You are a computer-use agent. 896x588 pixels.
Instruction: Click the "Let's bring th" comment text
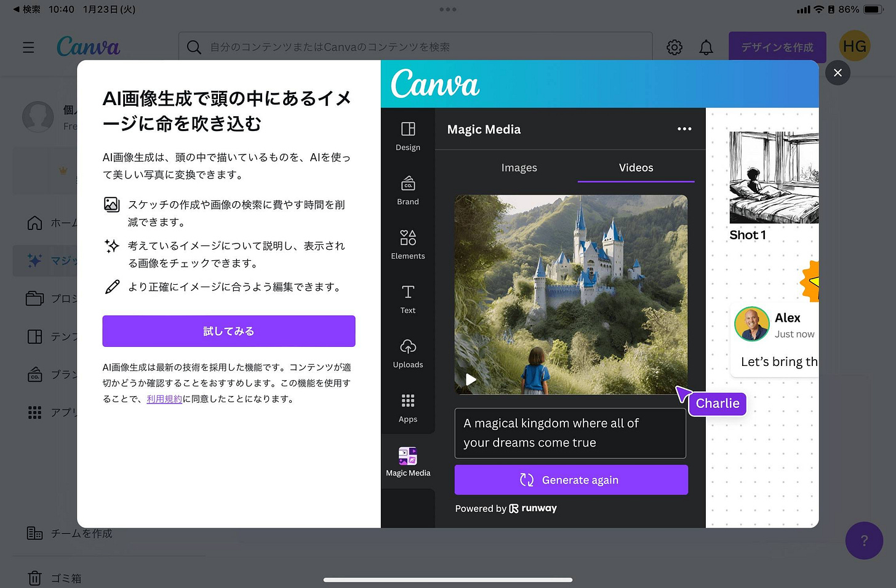779,362
